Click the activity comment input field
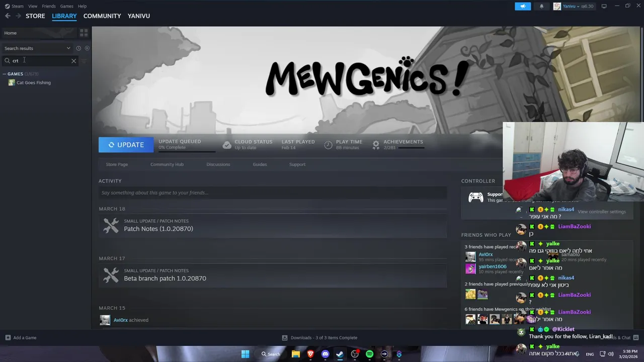Screen dimensions: 644x362 coord(273,193)
